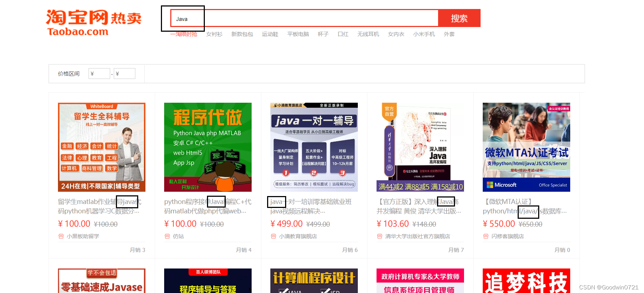Open the 零基础速成Javase product thumbnail
This screenshot has width=644, height=293.
pos(102,281)
